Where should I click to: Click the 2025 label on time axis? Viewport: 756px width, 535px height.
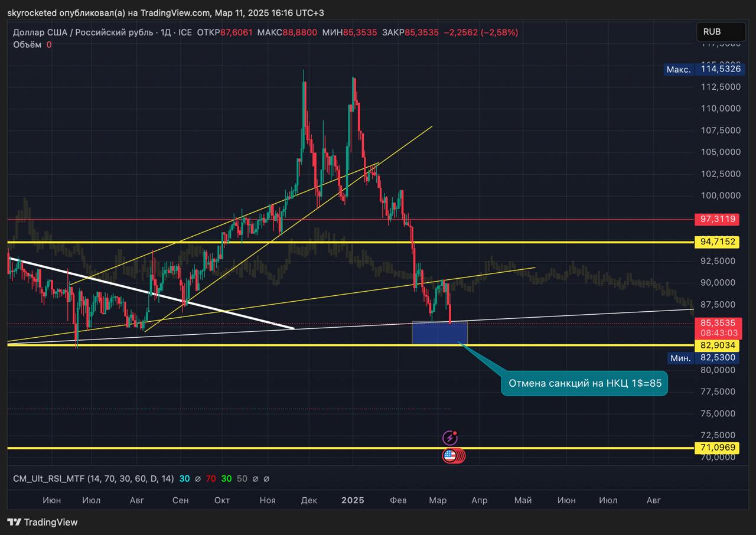(x=353, y=500)
